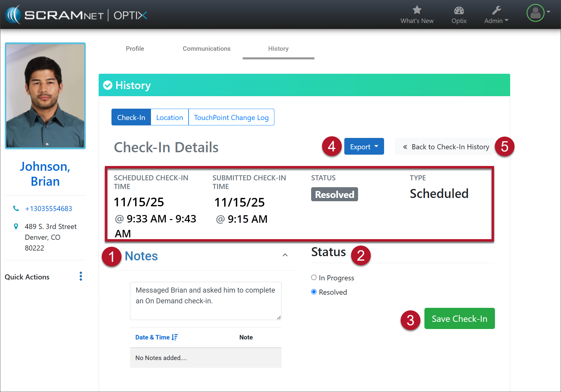Image resolution: width=561 pixels, height=392 pixels.
Task: Open the TouchPoint Change Log tab
Action: click(x=231, y=117)
